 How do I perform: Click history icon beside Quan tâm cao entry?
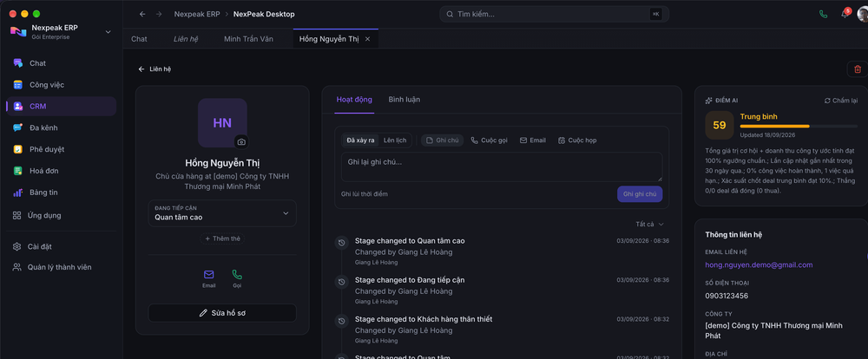[x=341, y=243]
